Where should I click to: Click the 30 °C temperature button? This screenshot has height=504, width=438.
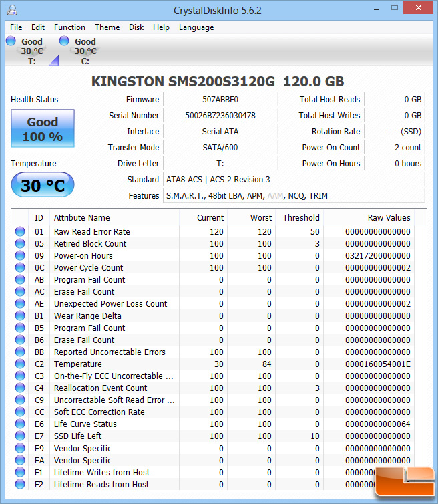pos(43,184)
